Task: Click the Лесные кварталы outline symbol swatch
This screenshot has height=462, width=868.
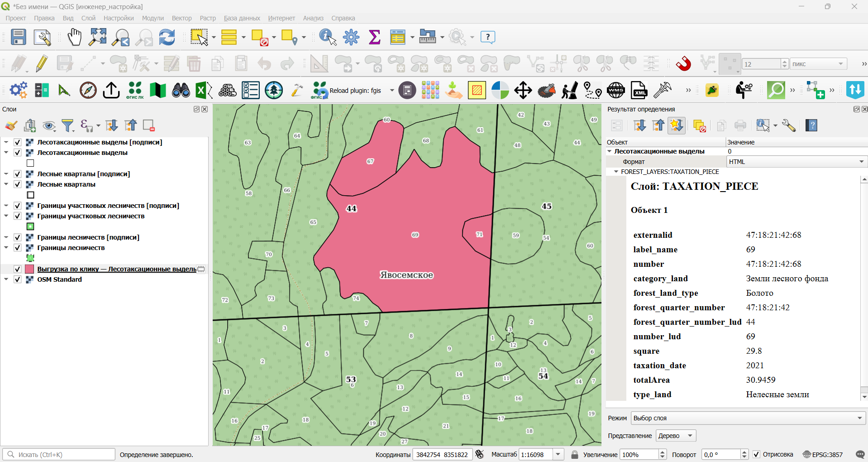Action: click(x=30, y=195)
